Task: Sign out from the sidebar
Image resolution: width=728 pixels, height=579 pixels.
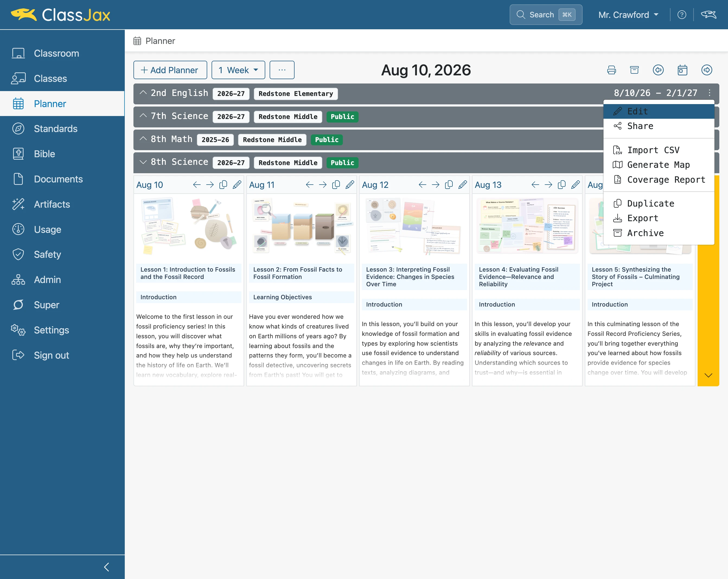Action: (x=62, y=355)
